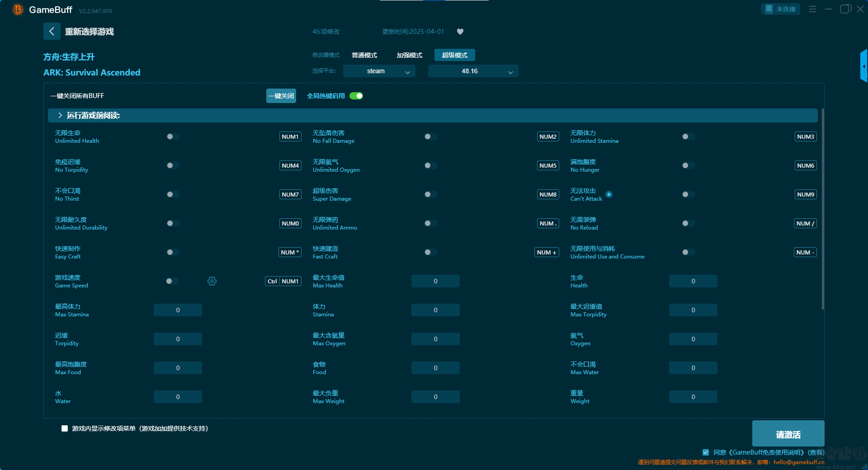Click the 一键关闭 button
Screen dimensions: 868x470
[x=281, y=96]
